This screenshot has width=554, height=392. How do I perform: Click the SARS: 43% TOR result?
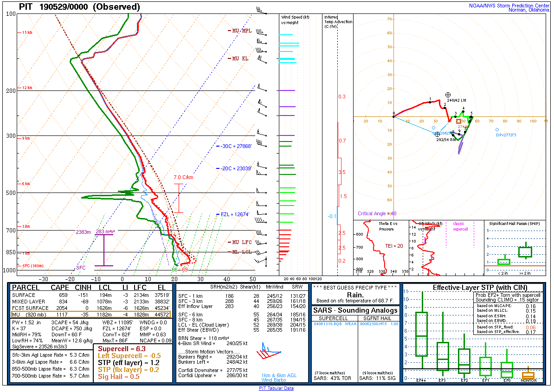click(x=333, y=378)
